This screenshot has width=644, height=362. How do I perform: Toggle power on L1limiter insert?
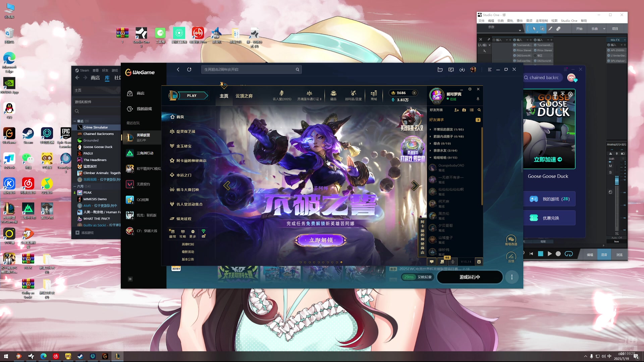pyautogui.click(x=608, y=56)
